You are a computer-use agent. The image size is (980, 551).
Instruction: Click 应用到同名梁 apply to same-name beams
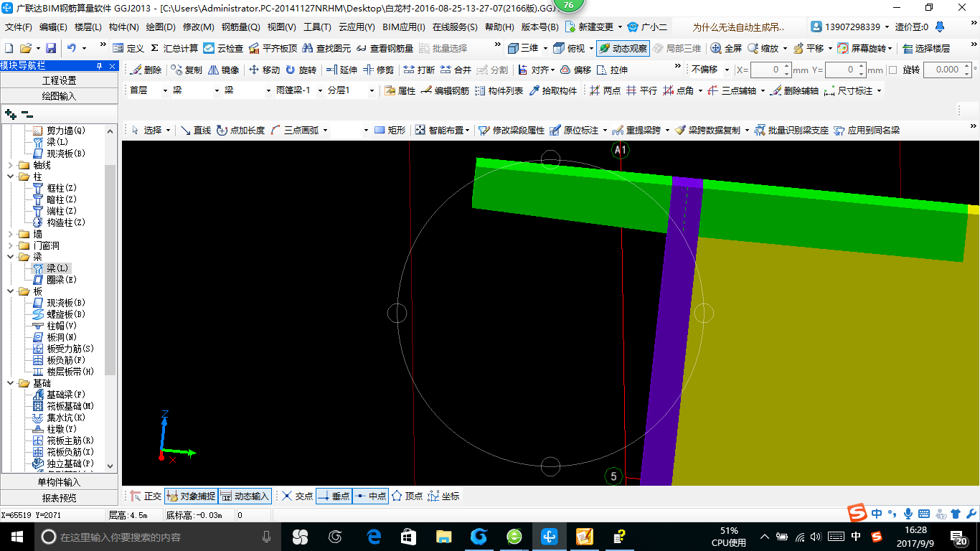click(x=867, y=130)
